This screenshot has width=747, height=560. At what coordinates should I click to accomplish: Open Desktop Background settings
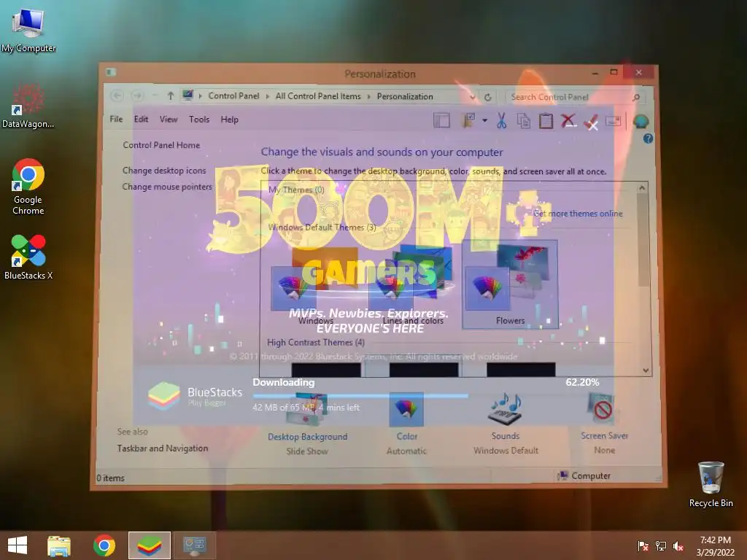tap(307, 424)
